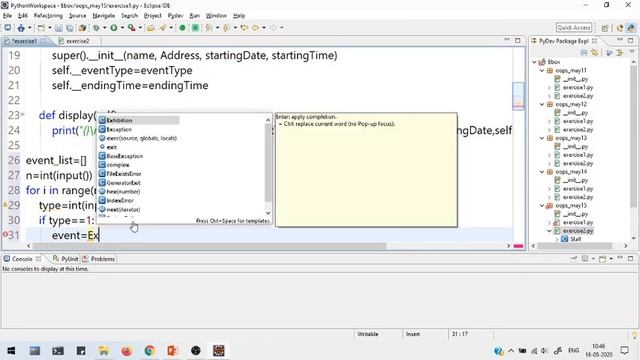This screenshot has height=360, width=640.
Task: Click the green square toolbar icon
Action: [x=196, y=28]
